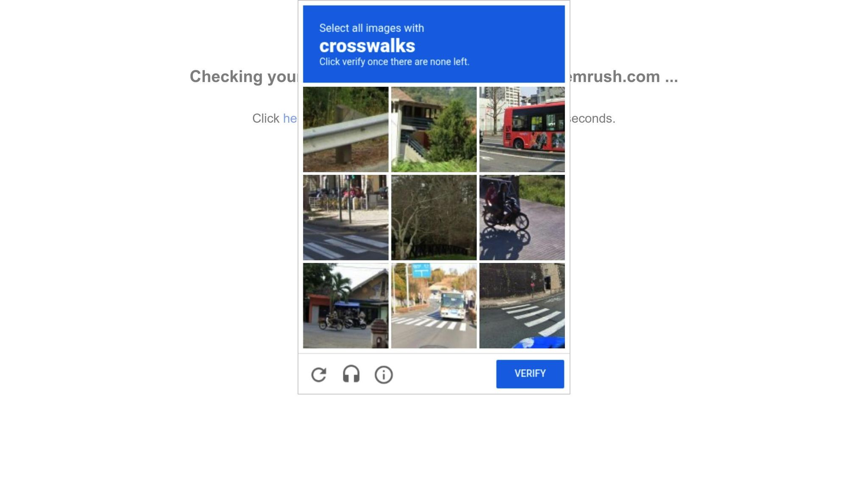Select the metal guardrail image tile
Image resolution: width=868 pixels, height=488 pixels.
(345, 129)
